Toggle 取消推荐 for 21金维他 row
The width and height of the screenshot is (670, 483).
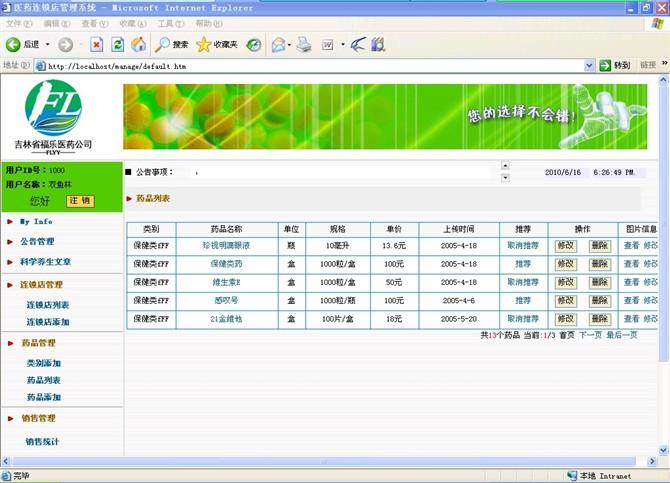(523, 319)
